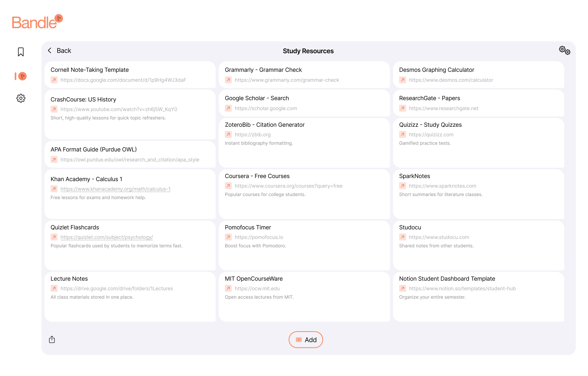This screenshot has width=588, height=376.
Task: Open link arrow for MIT OpenCourseWare
Action: (228, 288)
